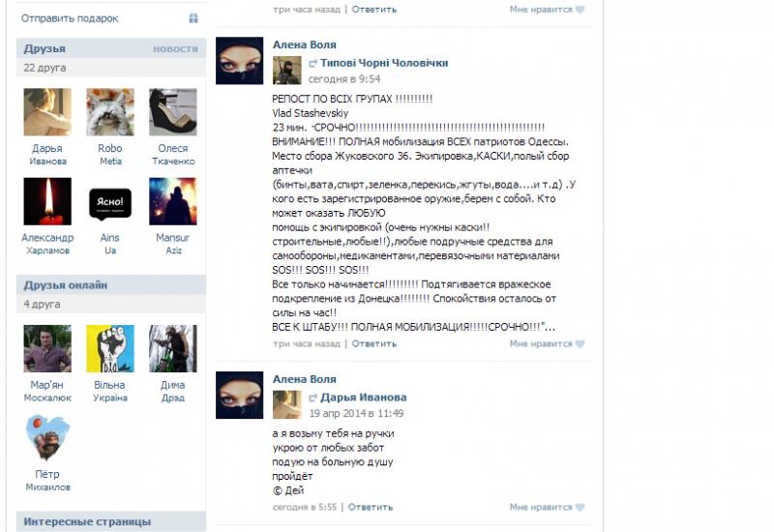Open the Типові Чорні Чоловічки group avatar

[x=286, y=70]
